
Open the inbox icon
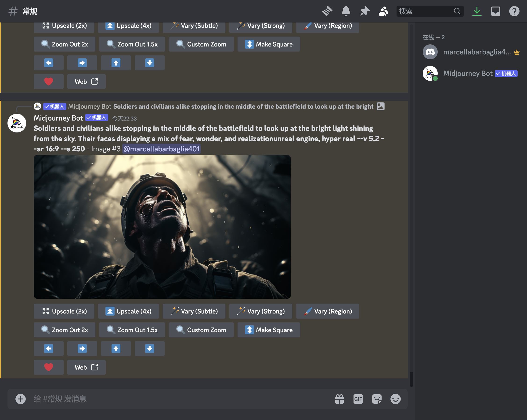495,11
